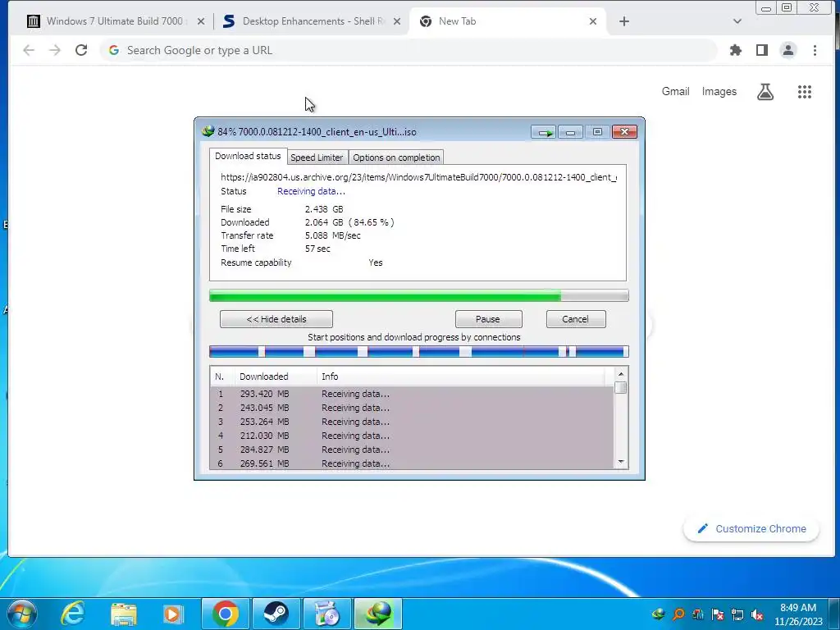Image resolution: width=840 pixels, height=630 pixels.
Task: Launch Internet Explorer from taskbar
Action: coord(72,614)
